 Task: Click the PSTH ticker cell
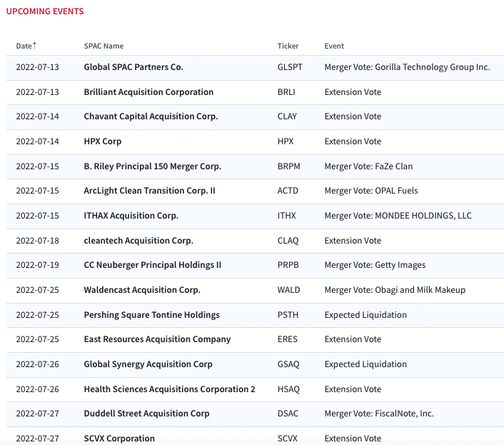(288, 315)
